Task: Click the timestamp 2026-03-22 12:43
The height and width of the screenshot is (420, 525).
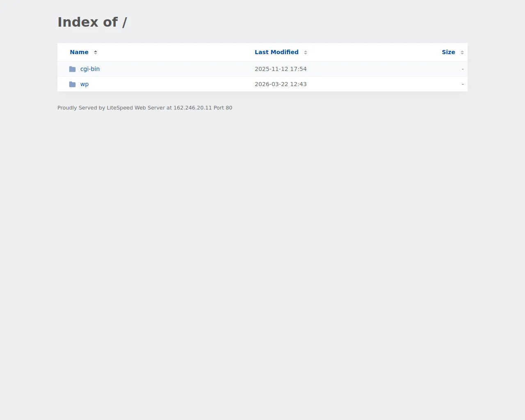Action: coord(281,84)
